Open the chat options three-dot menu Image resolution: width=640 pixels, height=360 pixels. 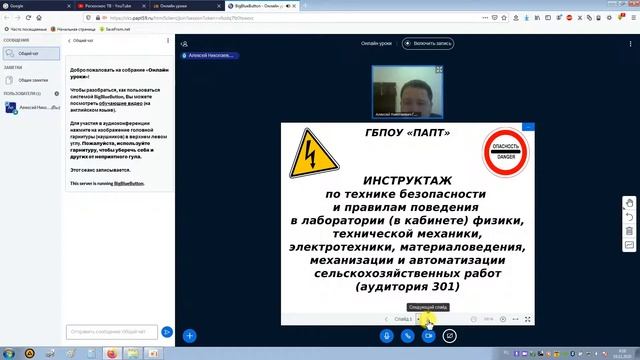pyautogui.click(x=168, y=41)
